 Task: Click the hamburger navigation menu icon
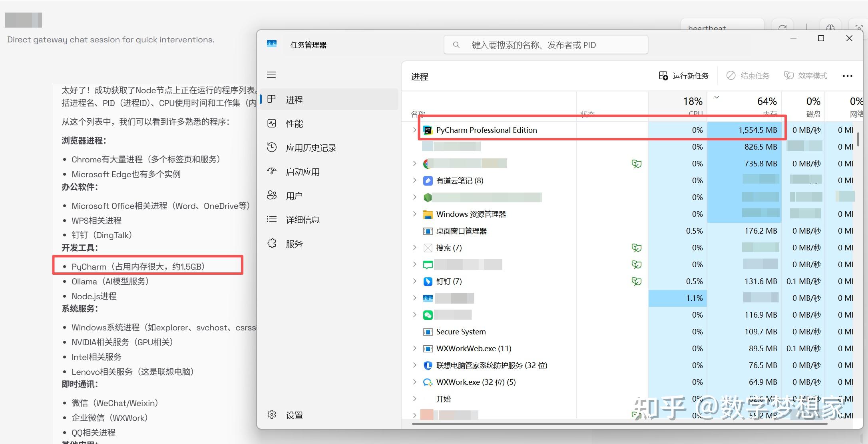tap(271, 75)
